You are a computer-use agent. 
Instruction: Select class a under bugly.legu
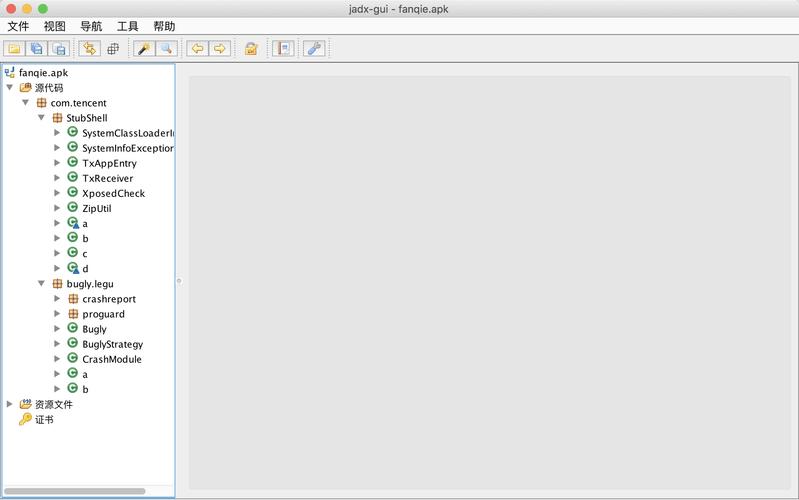[85, 375]
